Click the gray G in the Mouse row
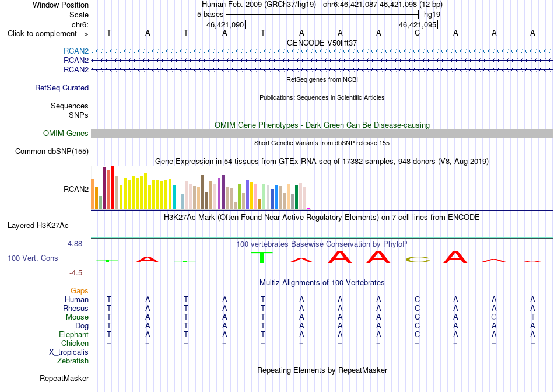 coord(494,317)
